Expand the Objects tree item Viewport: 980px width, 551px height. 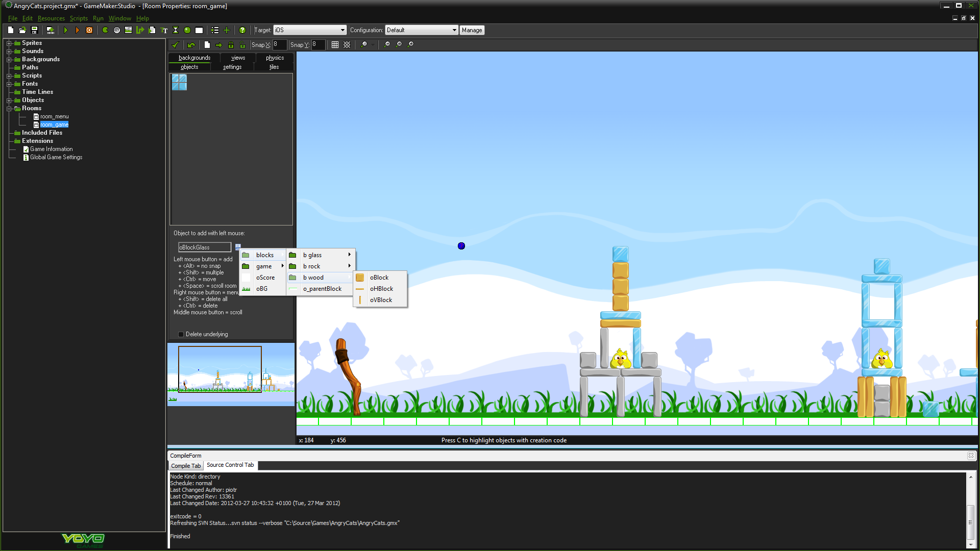pos(7,99)
